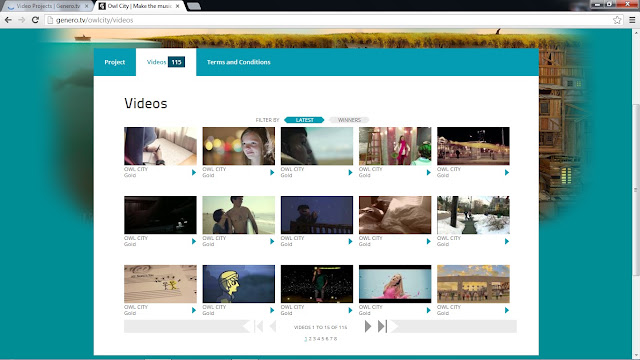Play arrow under the sheet music cartoon video
The image size is (640, 360).
pos(194,311)
